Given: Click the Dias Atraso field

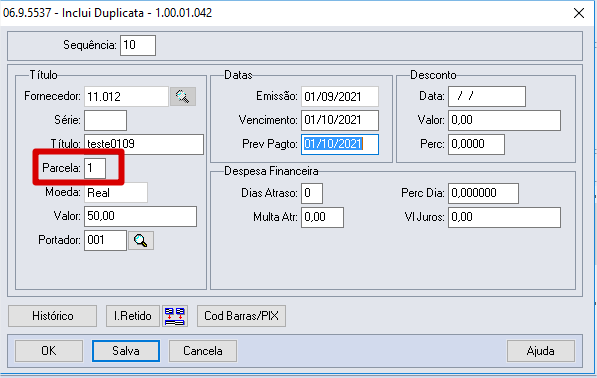Looking at the screenshot, I should click(x=312, y=193).
